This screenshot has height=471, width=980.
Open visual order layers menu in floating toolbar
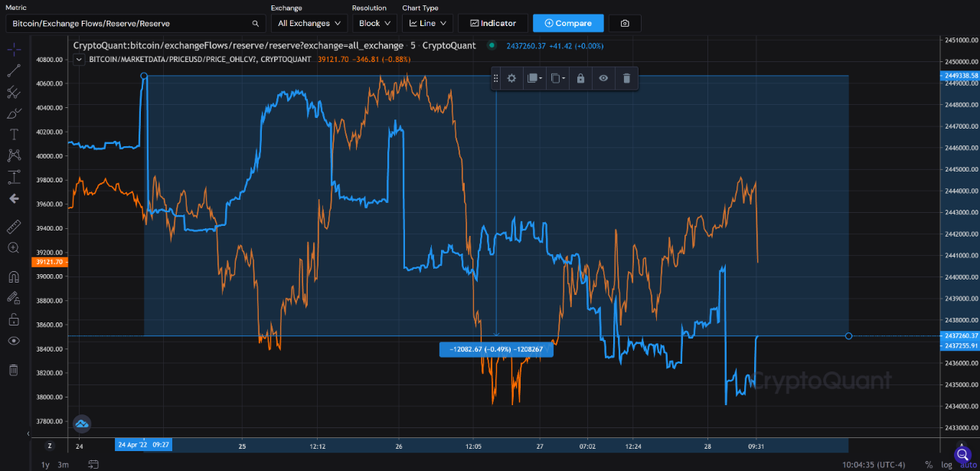tap(534, 78)
